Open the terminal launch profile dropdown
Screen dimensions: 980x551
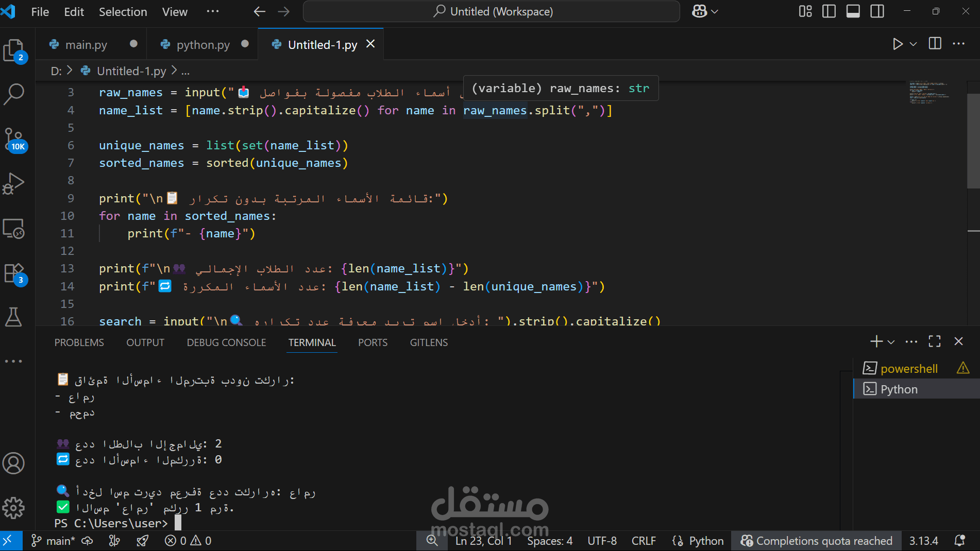[x=891, y=342]
